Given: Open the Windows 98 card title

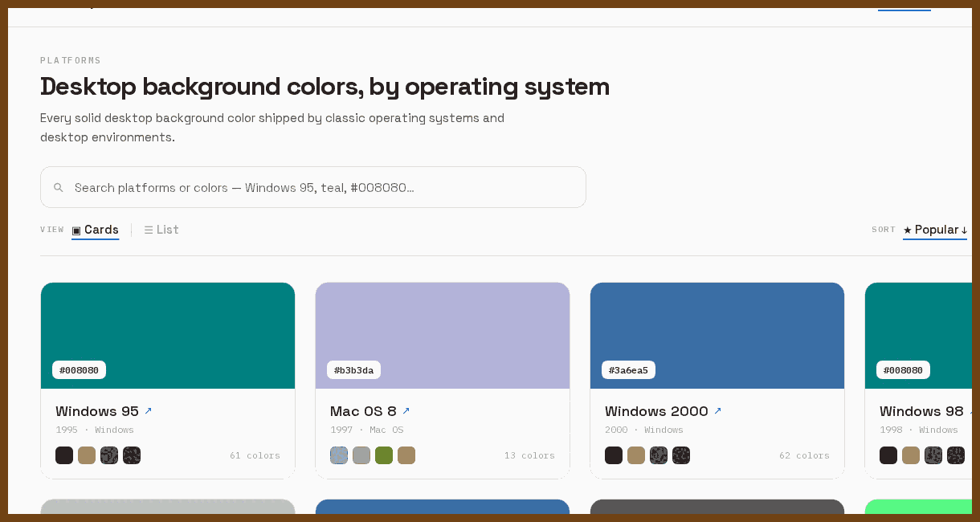Looking at the screenshot, I should coord(921,411).
